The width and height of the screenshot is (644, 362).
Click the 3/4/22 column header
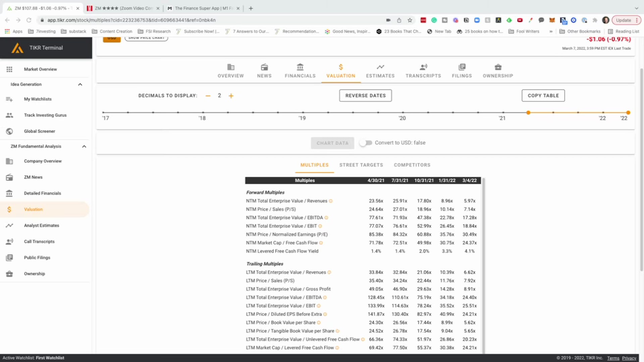(x=470, y=181)
